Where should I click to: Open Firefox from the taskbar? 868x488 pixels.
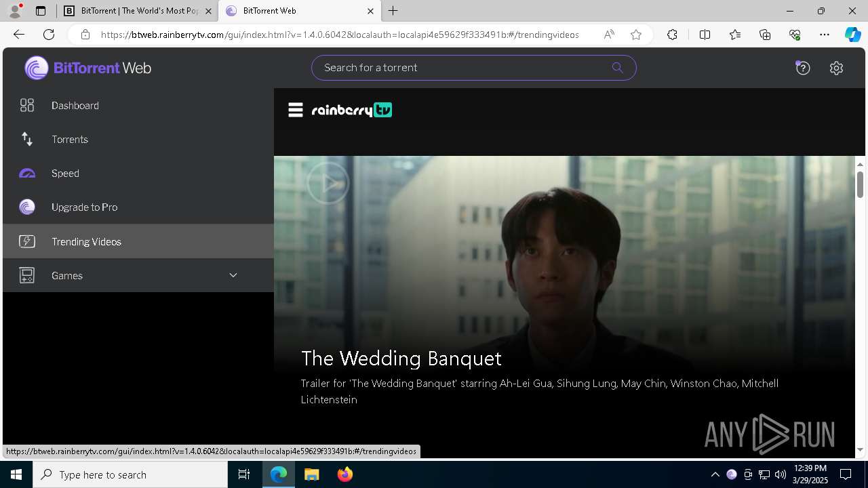click(x=344, y=474)
